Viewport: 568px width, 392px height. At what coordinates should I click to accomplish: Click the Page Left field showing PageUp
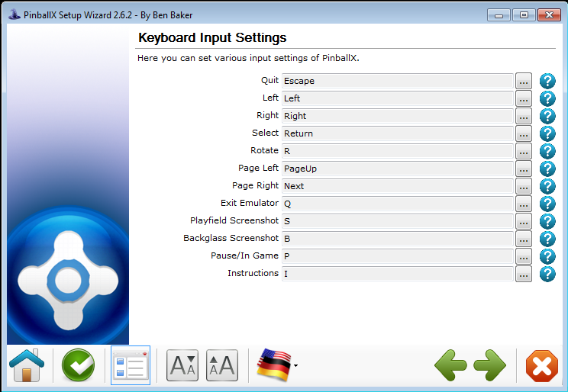[398, 169]
